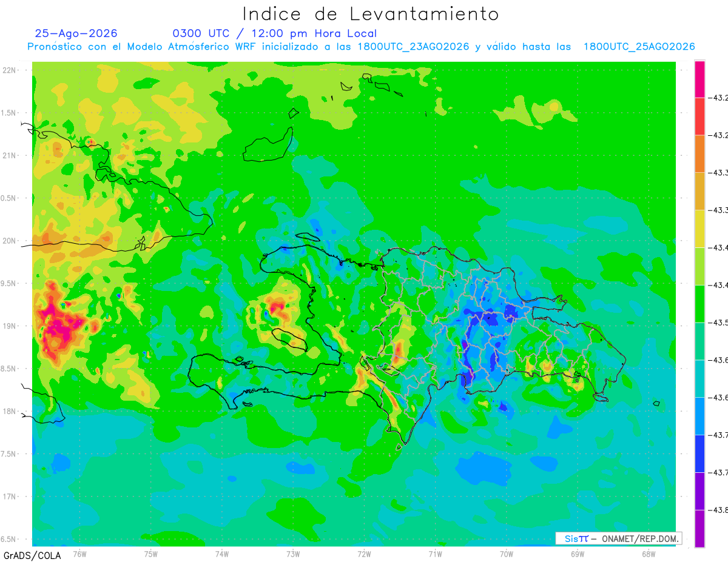Click the '76W' longitude label

tap(79, 554)
